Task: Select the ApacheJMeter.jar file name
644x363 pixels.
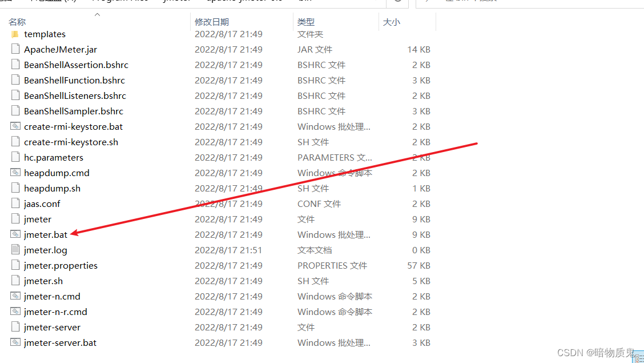Action: click(x=61, y=50)
